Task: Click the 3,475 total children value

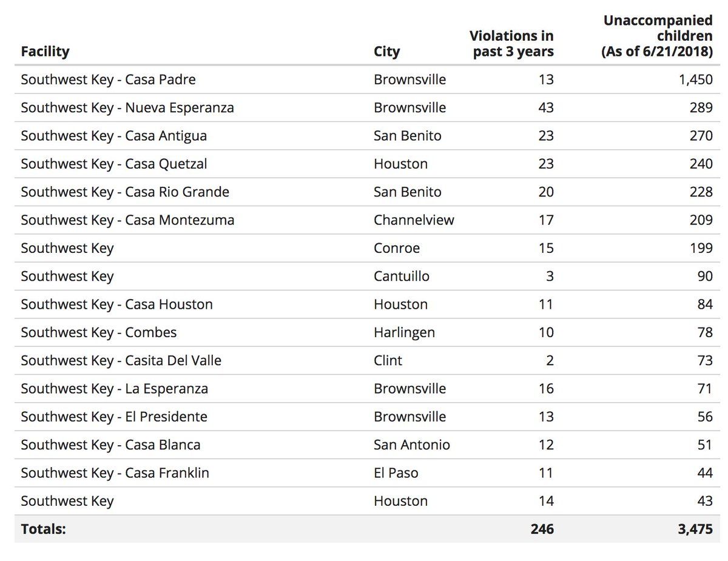Action: coord(695,529)
